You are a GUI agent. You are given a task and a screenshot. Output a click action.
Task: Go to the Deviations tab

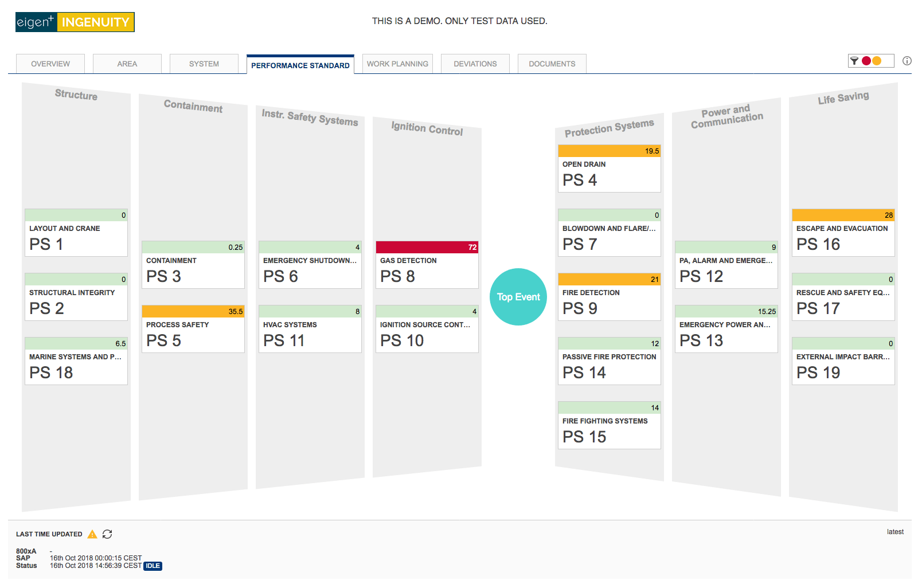click(475, 64)
